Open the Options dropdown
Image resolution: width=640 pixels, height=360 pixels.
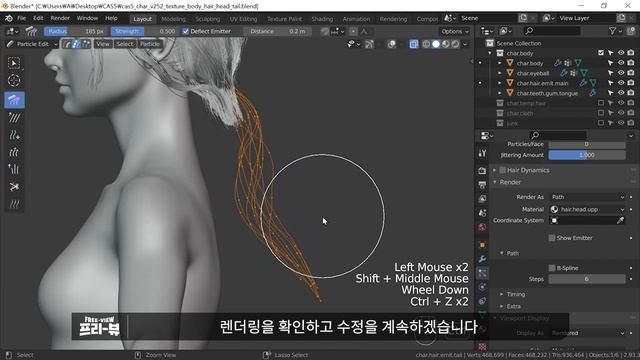click(x=455, y=31)
